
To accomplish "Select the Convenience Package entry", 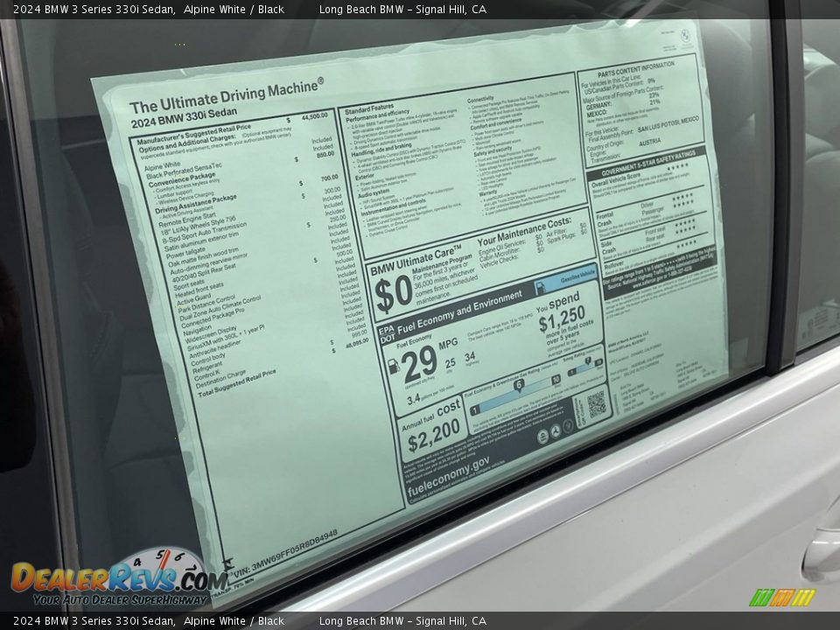I will coord(182,180).
